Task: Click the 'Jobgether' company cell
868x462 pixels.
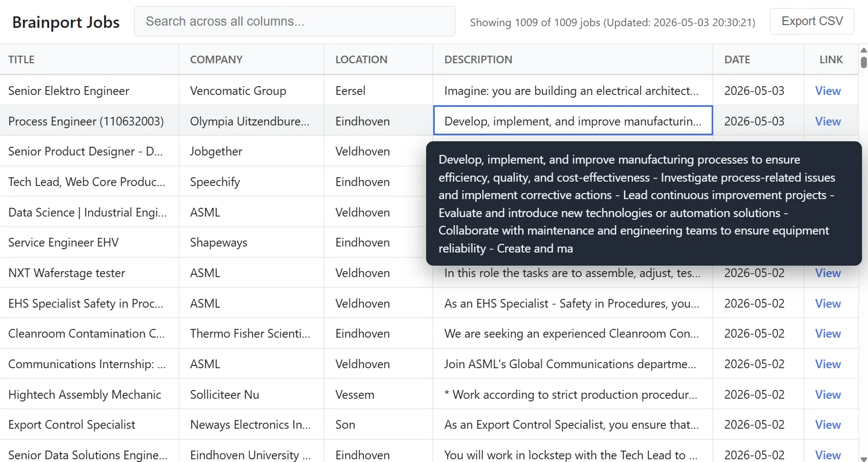Action: point(251,151)
